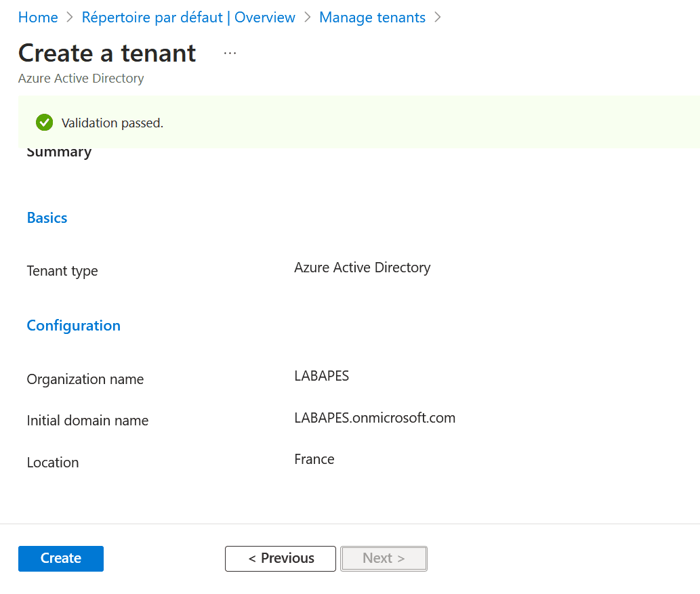Click the LABAPES organization name value
Image resolution: width=700 pixels, height=594 pixels.
click(321, 376)
